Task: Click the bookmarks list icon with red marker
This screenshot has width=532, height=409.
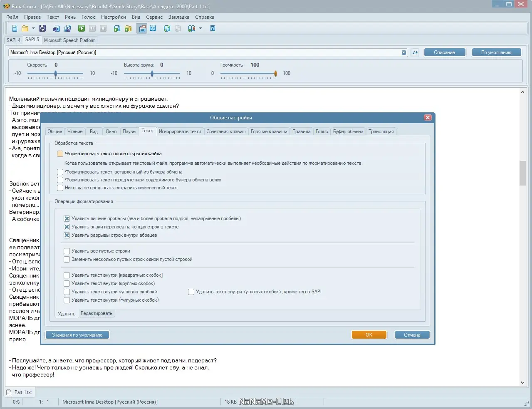Action: pos(191,28)
